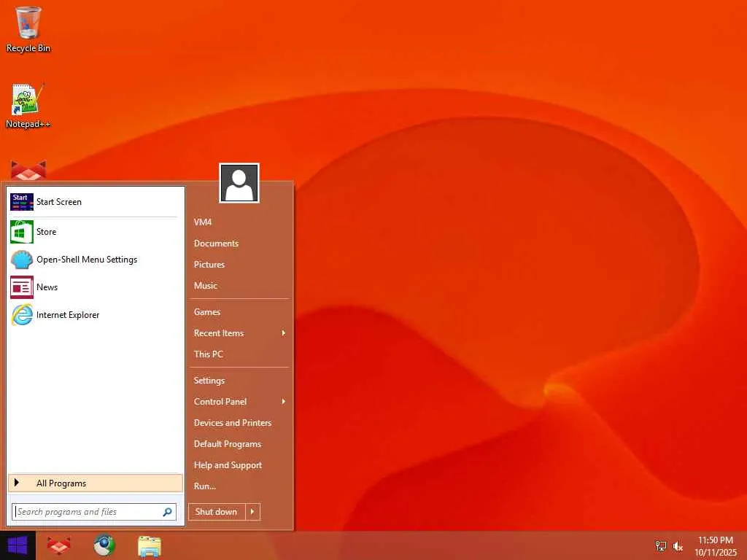Click the Shut down button
Screen dimensions: 747x560
click(216, 512)
